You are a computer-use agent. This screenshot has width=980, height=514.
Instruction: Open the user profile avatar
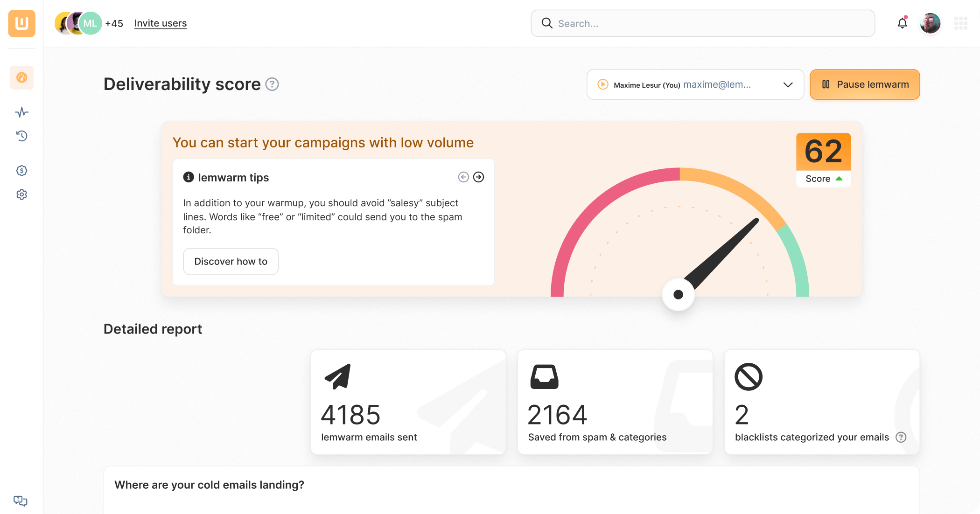click(x=930, y=23)
